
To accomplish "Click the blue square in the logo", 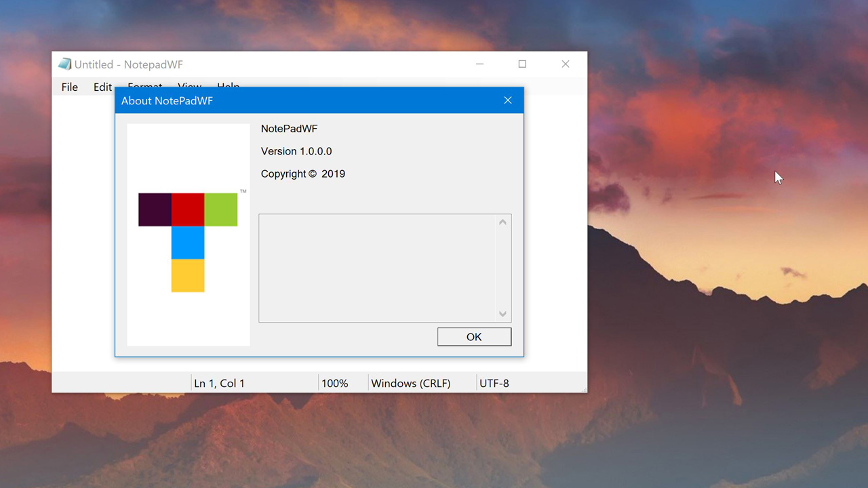I will pos(188,243).
